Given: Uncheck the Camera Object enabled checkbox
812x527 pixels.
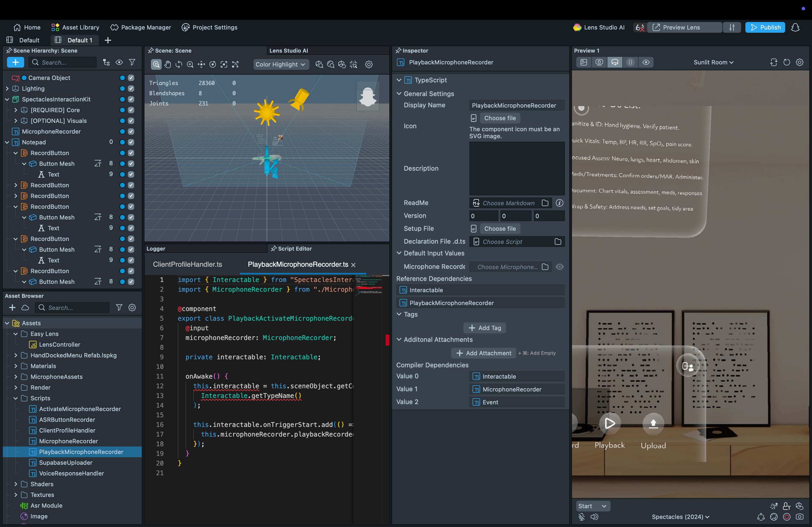Looking at the screenshot, I should click(131, 78).
